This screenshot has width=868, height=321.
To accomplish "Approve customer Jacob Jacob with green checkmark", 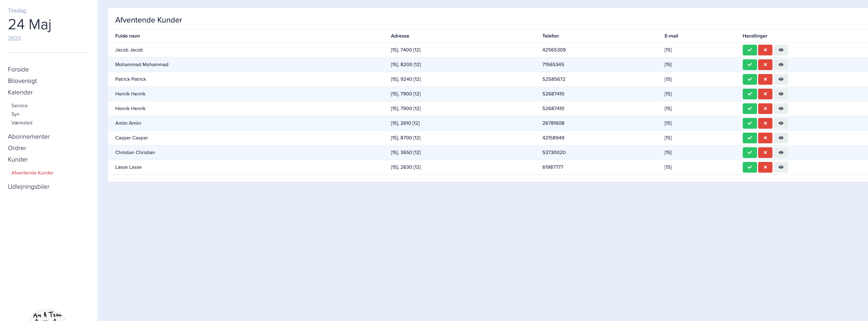I will pos(750,50).
